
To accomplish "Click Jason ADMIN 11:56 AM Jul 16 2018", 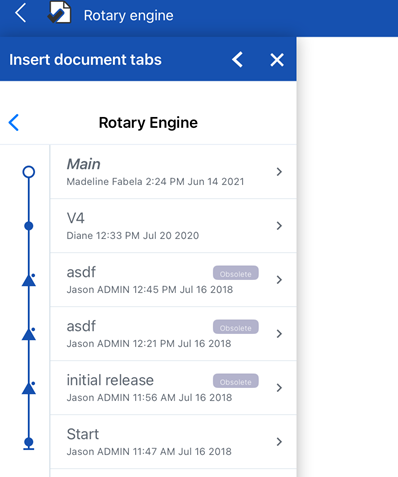I will pos(149,398).
